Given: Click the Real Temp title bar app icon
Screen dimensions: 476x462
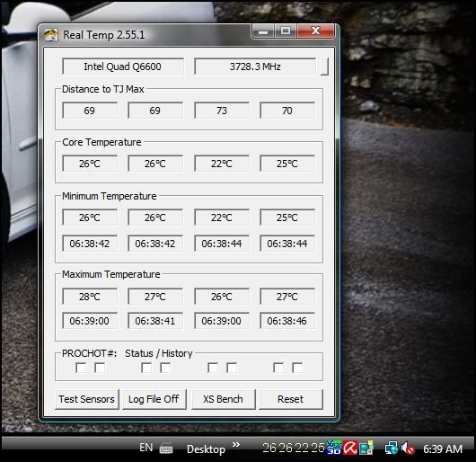Looking at the screenshot, I should pos(51,35).
